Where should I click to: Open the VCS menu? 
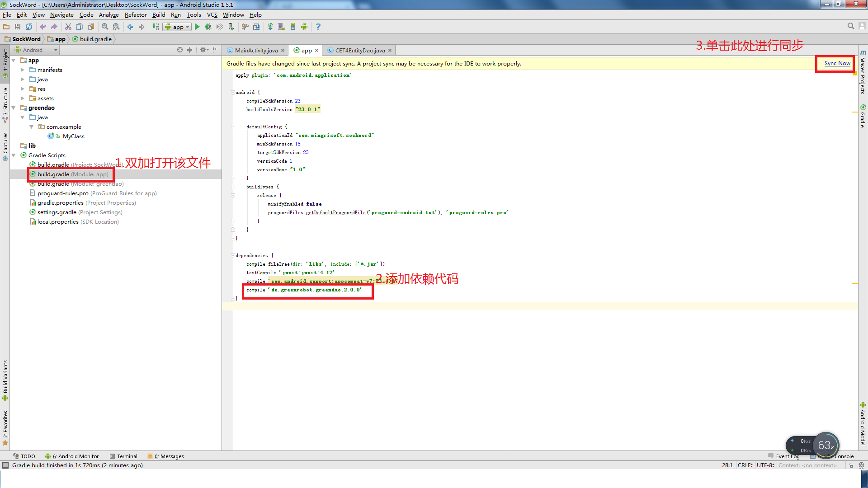tap(212, 14)
